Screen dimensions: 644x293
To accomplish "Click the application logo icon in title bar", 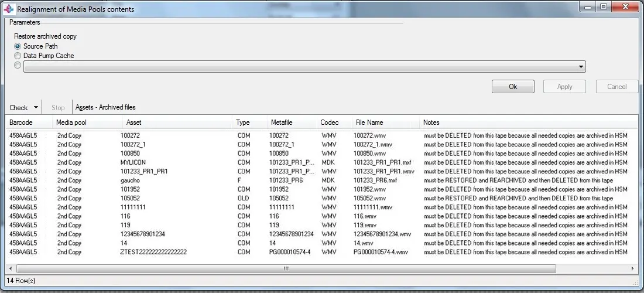I will (x=9, y=9).
